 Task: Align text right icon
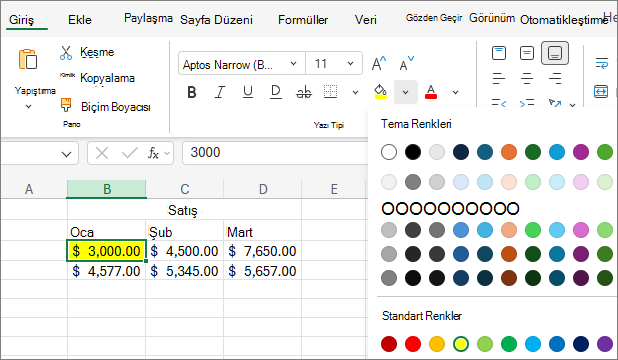point(555,78)
